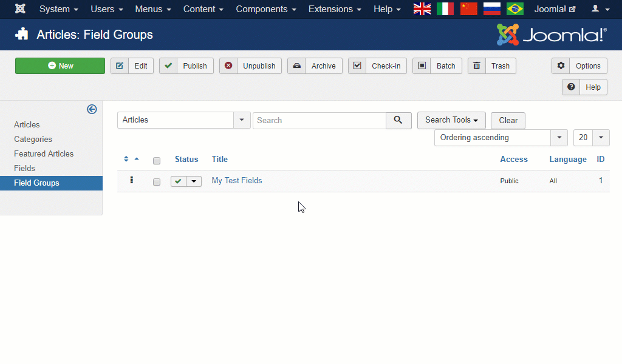Click the drag-handle dots beside My Test Fields
The height and width of the screenshot is (364, 622).
132,181
